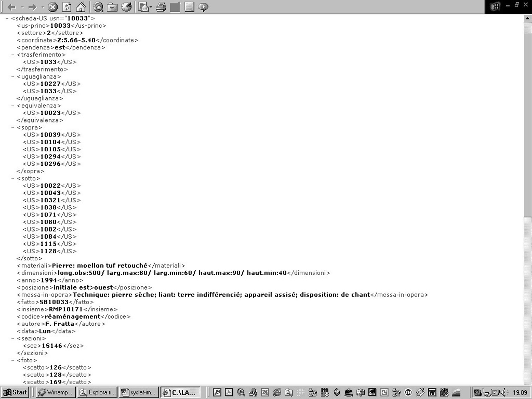Collapse the scheda-US root node

pos(7,18)
